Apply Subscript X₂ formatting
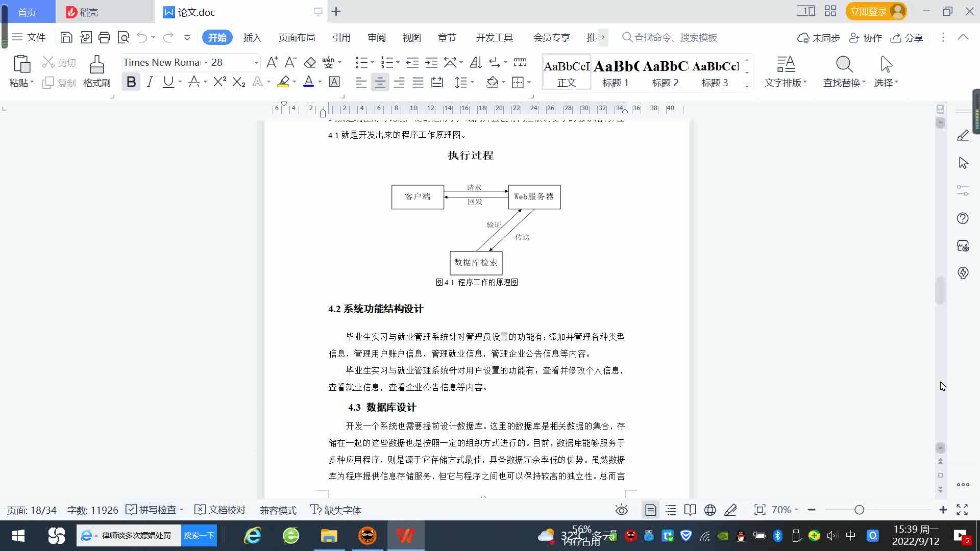This screenshot has height=551, width=980. pyautogui.click(x=239, y=82)
